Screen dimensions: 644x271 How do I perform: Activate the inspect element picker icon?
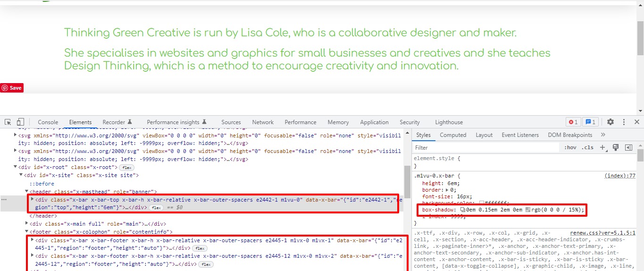point(8,122)
